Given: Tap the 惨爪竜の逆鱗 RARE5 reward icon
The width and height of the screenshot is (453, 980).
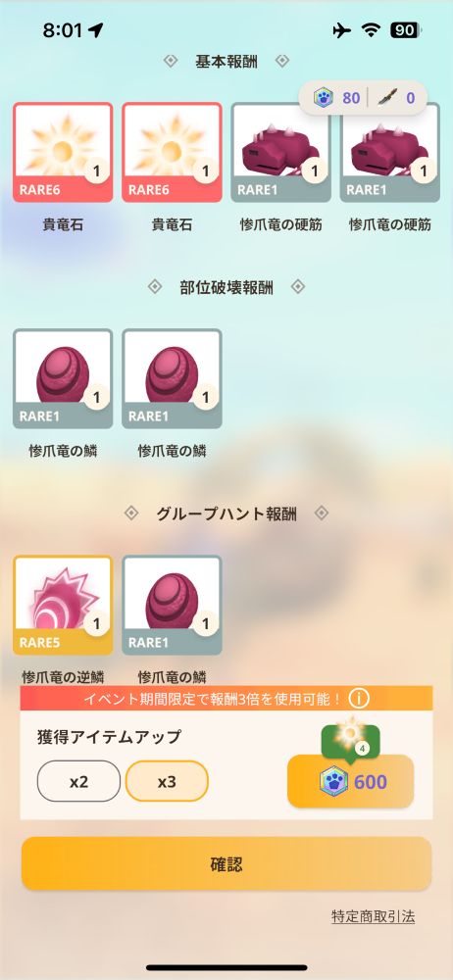Looking at the screenshot, I should (63, 605).
